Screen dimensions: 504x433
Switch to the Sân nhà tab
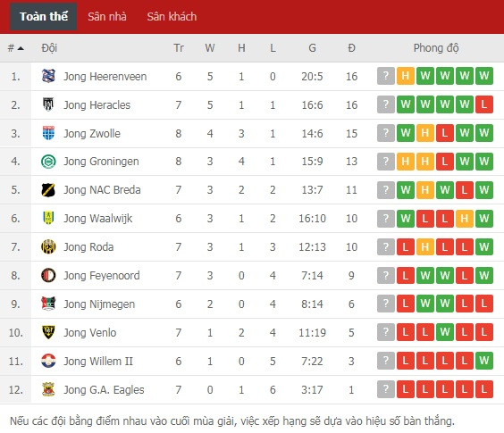107,16
